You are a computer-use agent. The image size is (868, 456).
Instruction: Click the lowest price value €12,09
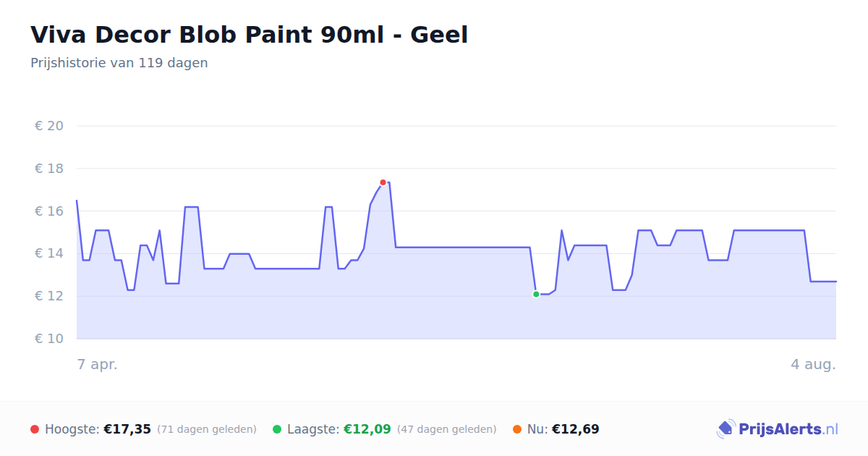pos(367,429)
